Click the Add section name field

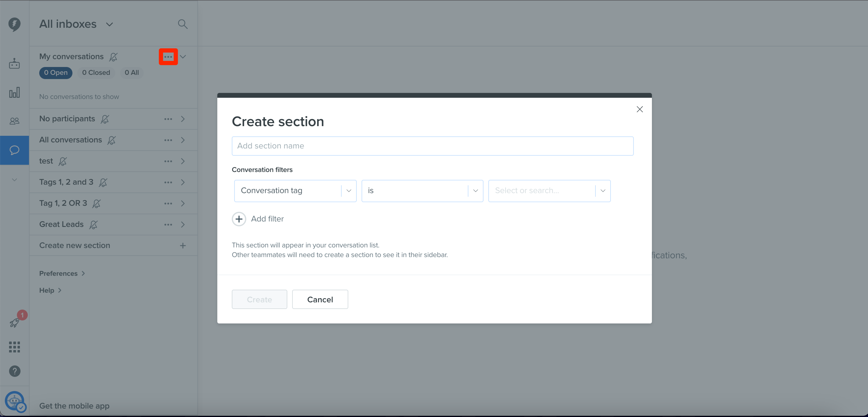click(x=432, y=146)
